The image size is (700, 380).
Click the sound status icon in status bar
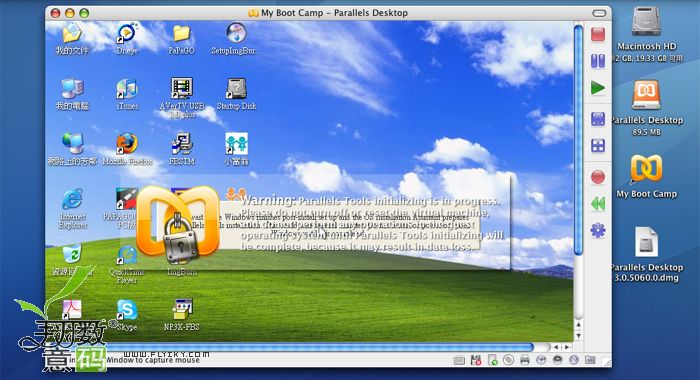pos(557,360)
